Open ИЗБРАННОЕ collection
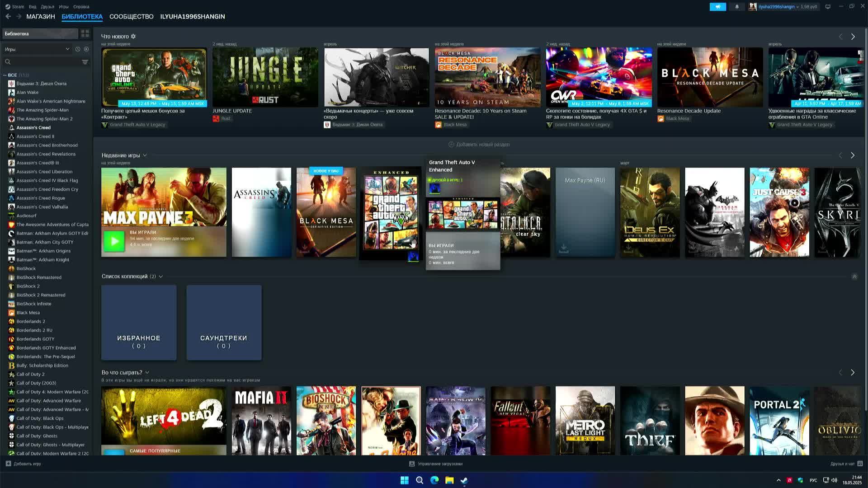This screenshot has height=488, width=868. click(x=139, y=323)
